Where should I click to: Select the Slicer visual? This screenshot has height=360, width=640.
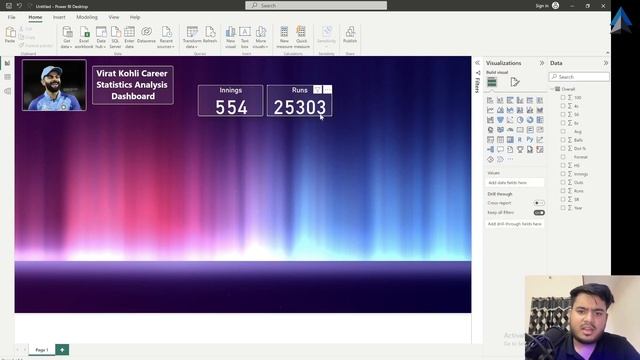490,140
